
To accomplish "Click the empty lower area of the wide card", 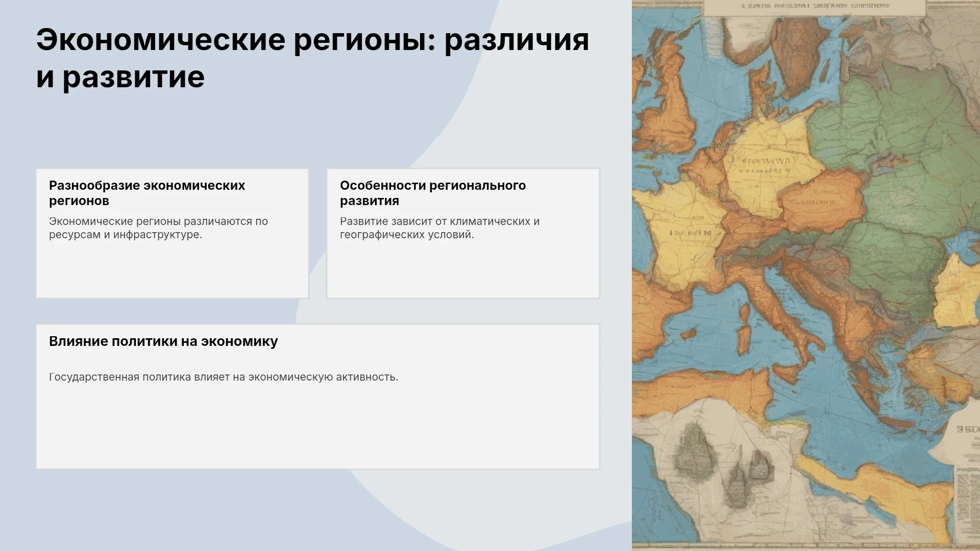I will [317, 429].
